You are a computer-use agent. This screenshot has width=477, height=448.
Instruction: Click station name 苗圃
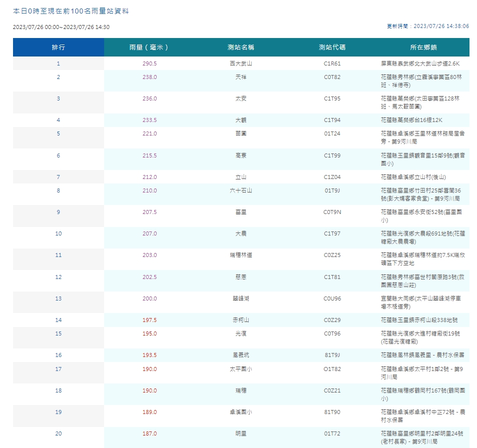241,133
